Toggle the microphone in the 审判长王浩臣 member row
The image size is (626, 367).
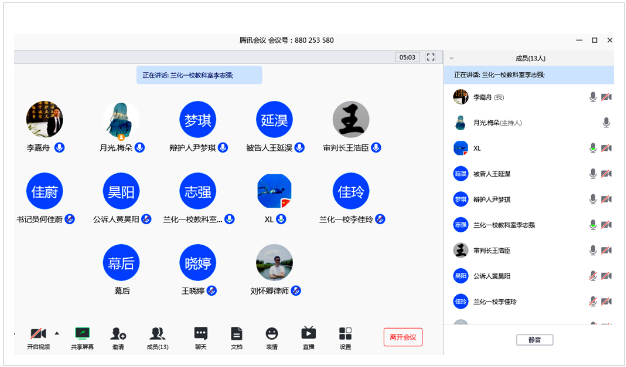click(x=593, y=250)
